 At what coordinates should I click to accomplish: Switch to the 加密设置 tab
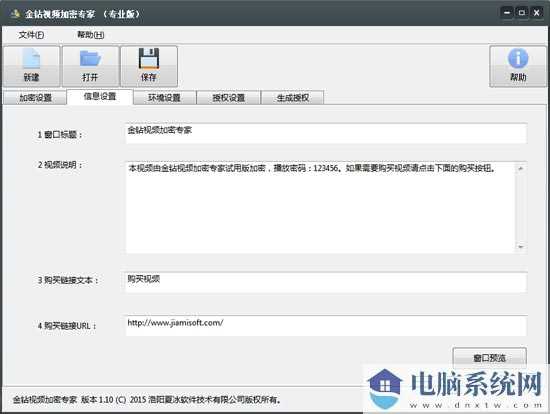click(35, 98)
